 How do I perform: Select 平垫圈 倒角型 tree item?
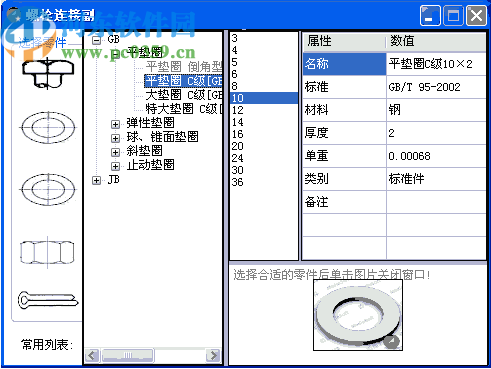click(x=184, y=67)
